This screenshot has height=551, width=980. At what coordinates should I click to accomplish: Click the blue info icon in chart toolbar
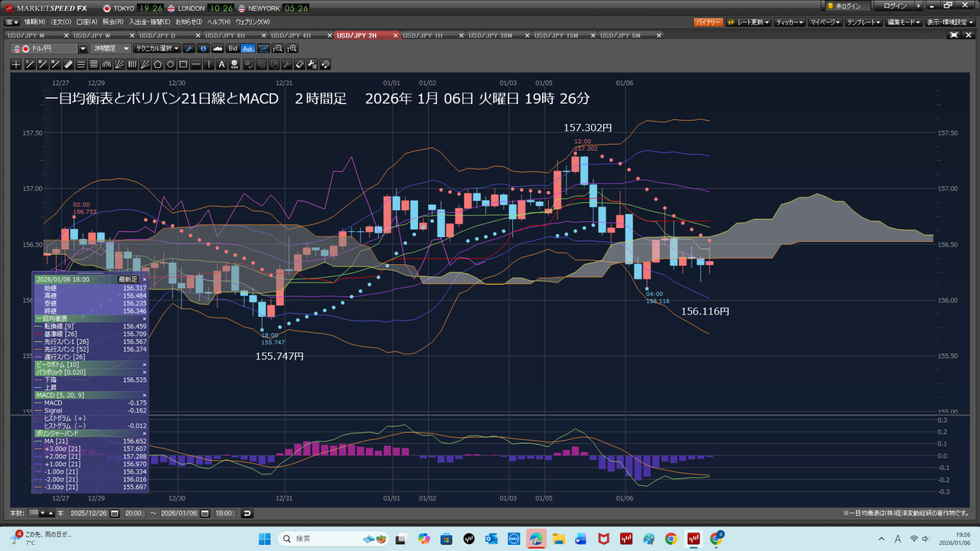click(204, 48)
